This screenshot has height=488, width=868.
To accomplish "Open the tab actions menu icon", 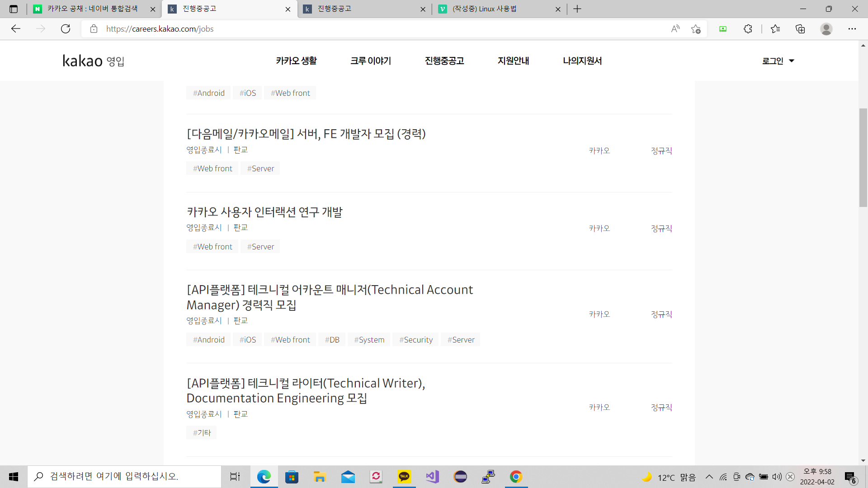I will [14, 9].
